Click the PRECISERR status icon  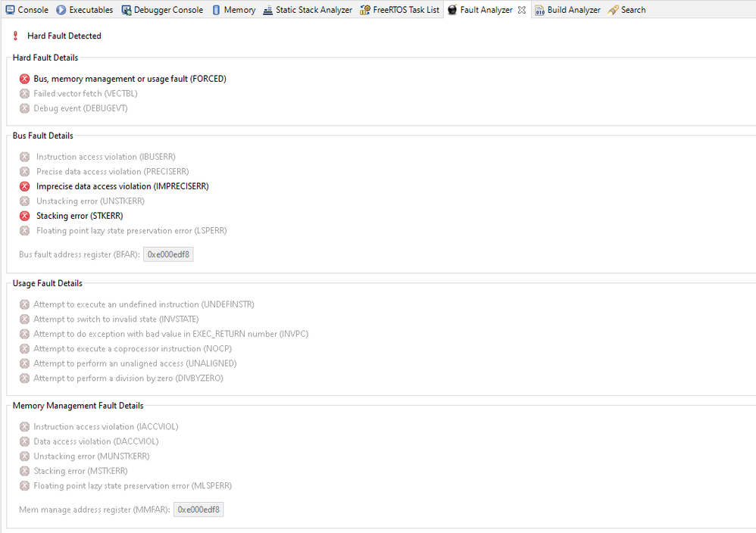(x=24, y=172)
